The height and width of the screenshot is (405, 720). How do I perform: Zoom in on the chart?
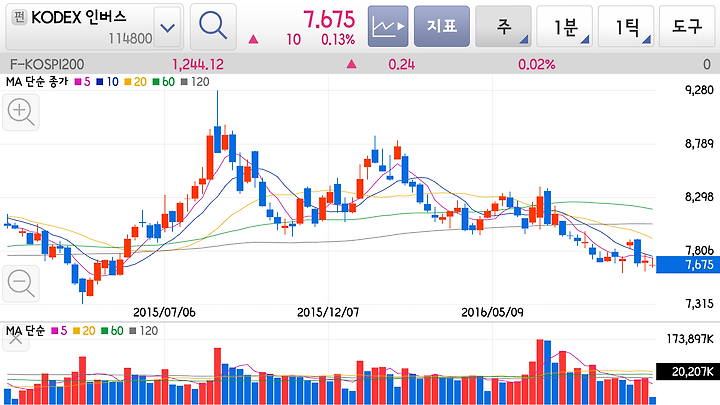tap(21, 112)
